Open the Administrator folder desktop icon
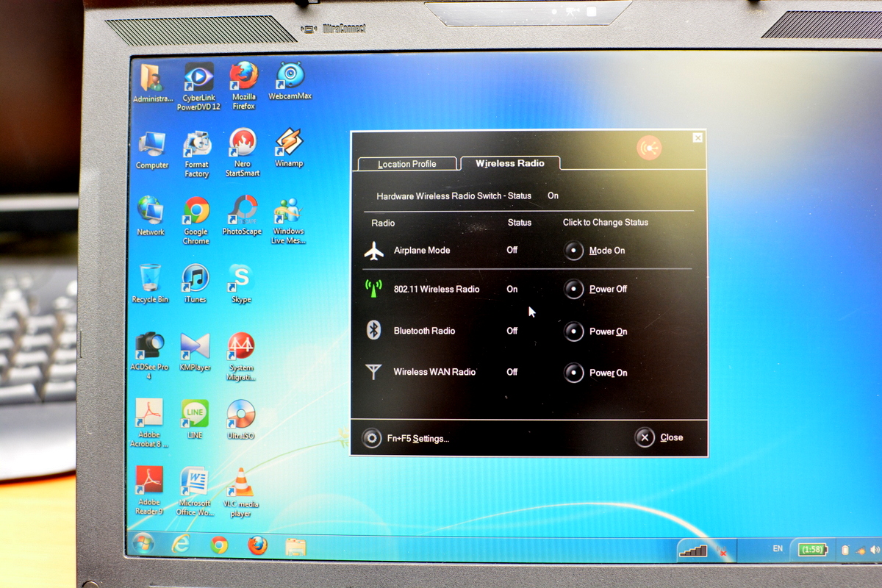The width and height of the screenshot is (882, 588). tap(152, 83)
